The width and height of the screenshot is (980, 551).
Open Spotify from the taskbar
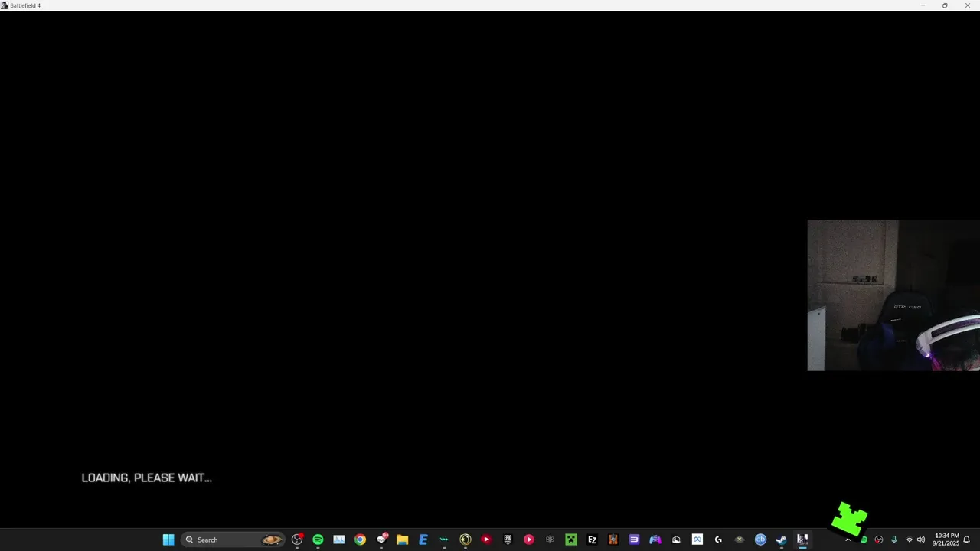click(318, 540)
